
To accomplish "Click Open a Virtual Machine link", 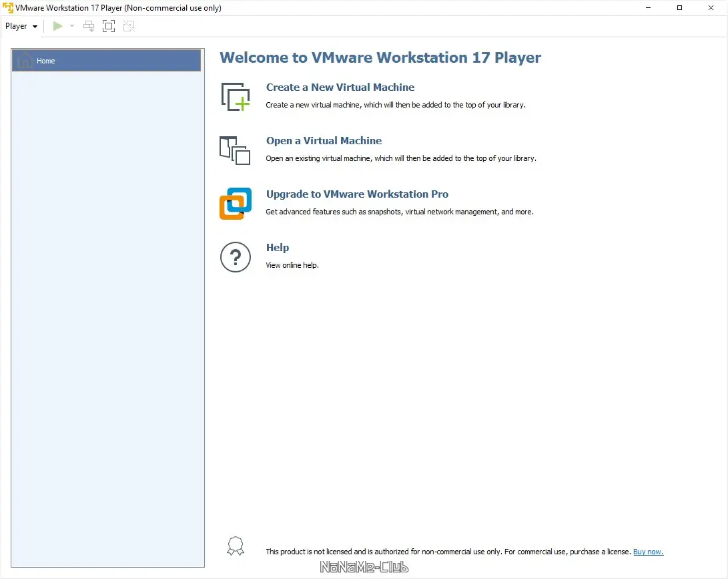I will [324, 140].
